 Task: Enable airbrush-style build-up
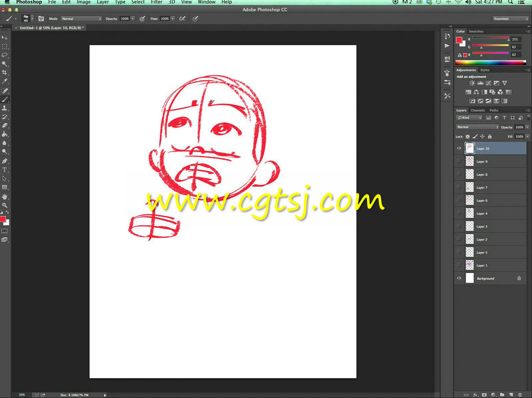182,19
